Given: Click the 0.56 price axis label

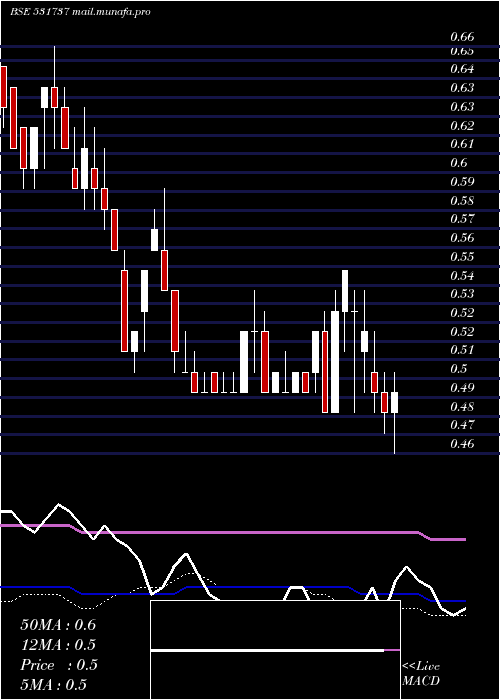Looking at the screenshot, I should (462, 238).
